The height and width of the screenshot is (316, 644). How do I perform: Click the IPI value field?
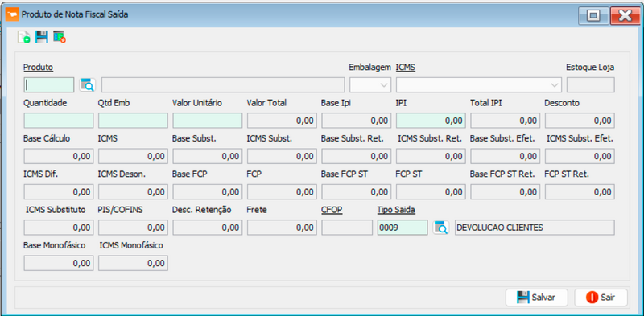(431, 121)
